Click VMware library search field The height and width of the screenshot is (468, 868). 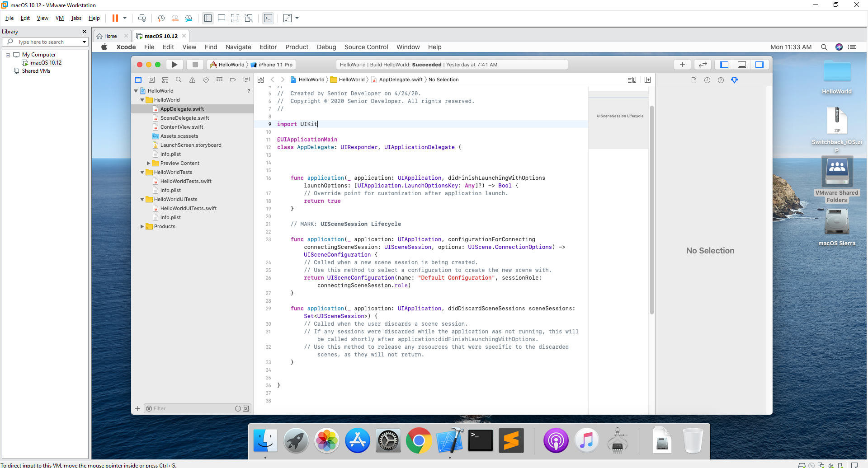(45, 42)
